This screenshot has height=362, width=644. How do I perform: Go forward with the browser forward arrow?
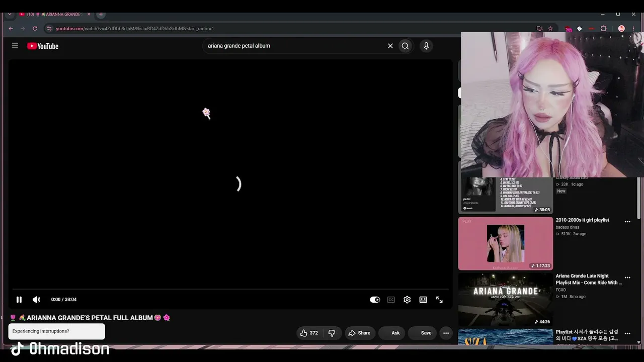click(x=23, y=29)
